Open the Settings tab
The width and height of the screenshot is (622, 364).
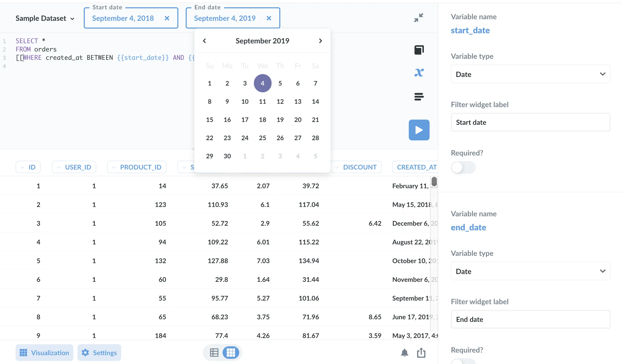(99, 353)
